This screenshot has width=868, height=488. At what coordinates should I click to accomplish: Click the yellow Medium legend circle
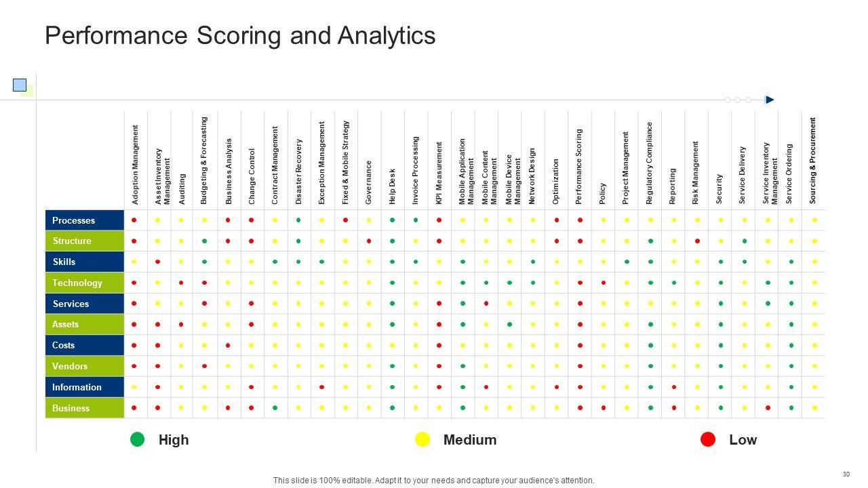click(422, 440)
